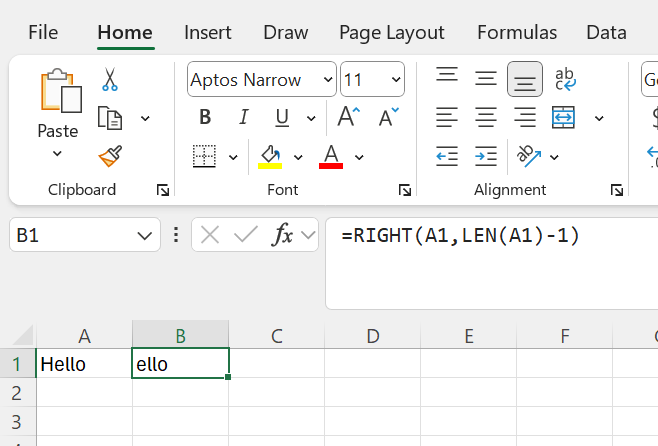Select row 3 header
The width and height of the screenshot is (658, 446).
tap(17, 421)
